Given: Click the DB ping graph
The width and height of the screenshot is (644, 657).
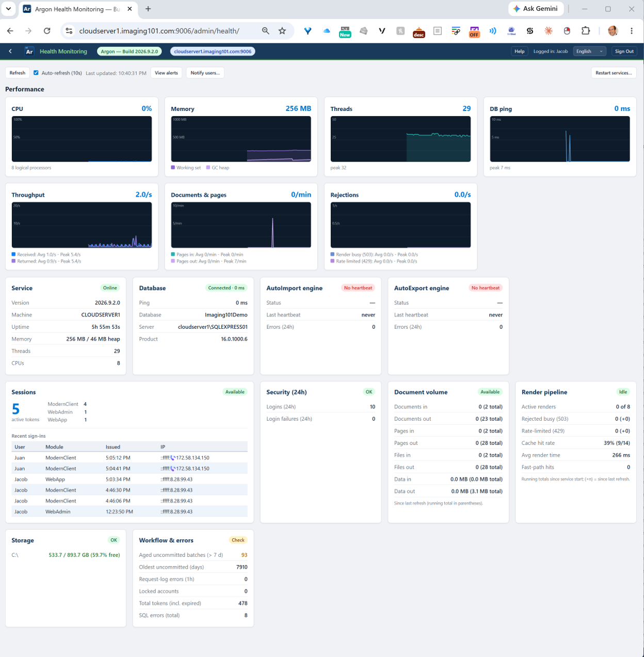Looking at the screenshot, I should pyautogui.click(x=560, y=139).
